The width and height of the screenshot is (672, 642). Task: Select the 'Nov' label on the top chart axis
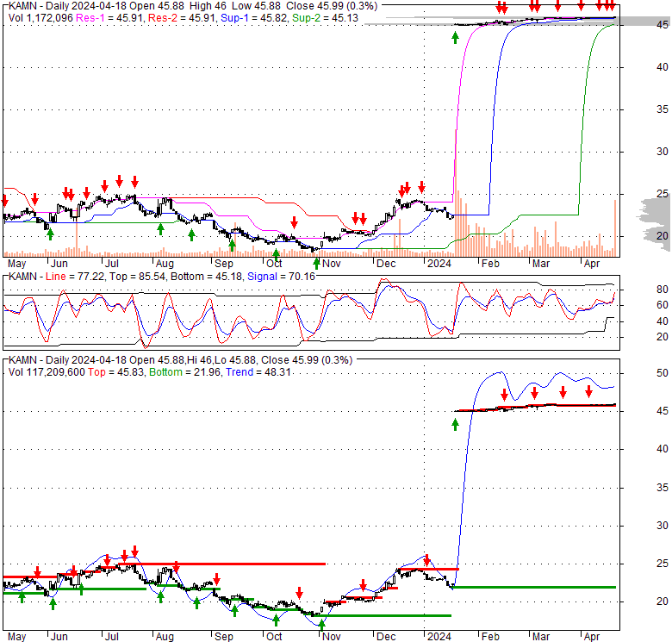332,264
